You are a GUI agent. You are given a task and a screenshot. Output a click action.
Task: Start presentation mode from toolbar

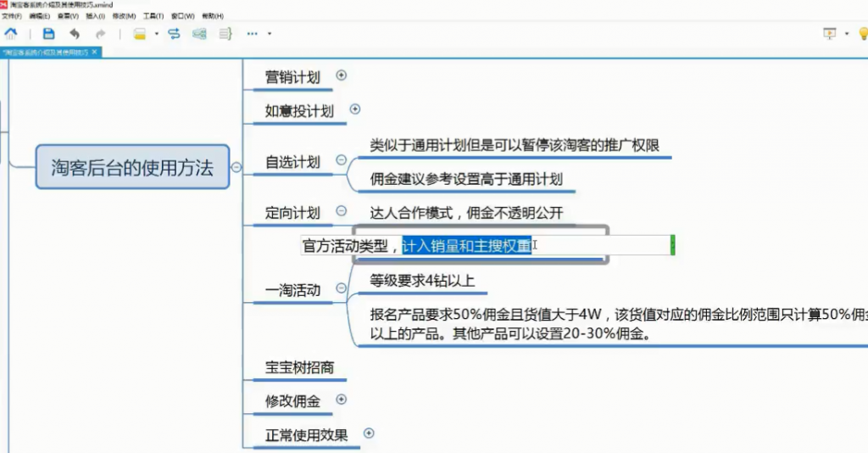point(829,34)
